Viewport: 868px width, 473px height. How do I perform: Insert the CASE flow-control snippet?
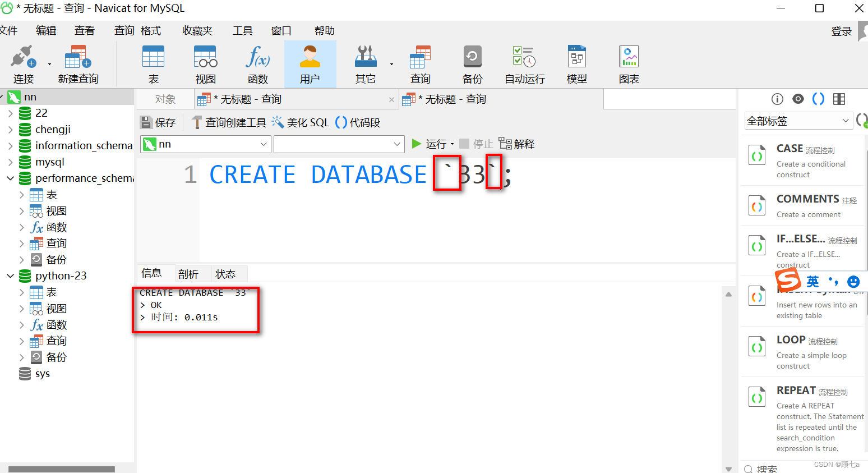(804, 160)
